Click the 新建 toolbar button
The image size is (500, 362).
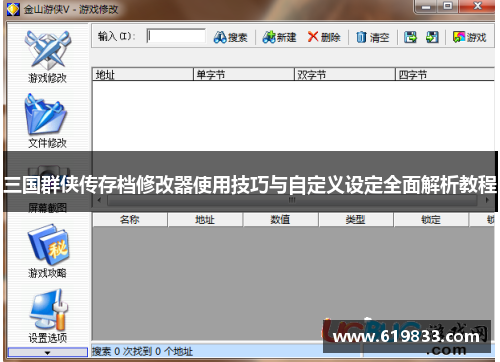[x=279, y=37]
